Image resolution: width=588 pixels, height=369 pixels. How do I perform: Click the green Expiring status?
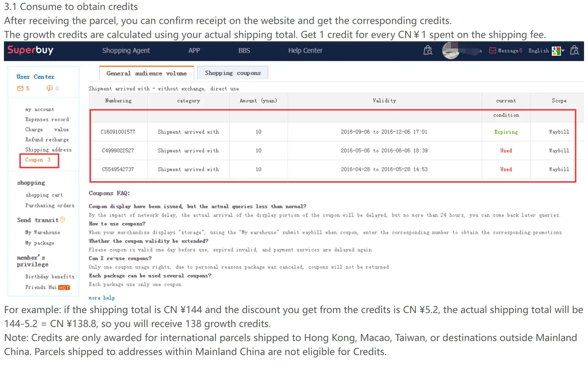[x=506, y=132]
